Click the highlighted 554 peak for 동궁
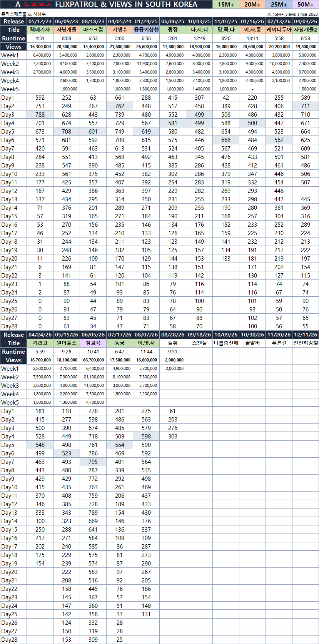This screenshot has width=319, height=644. pos(120,445)
